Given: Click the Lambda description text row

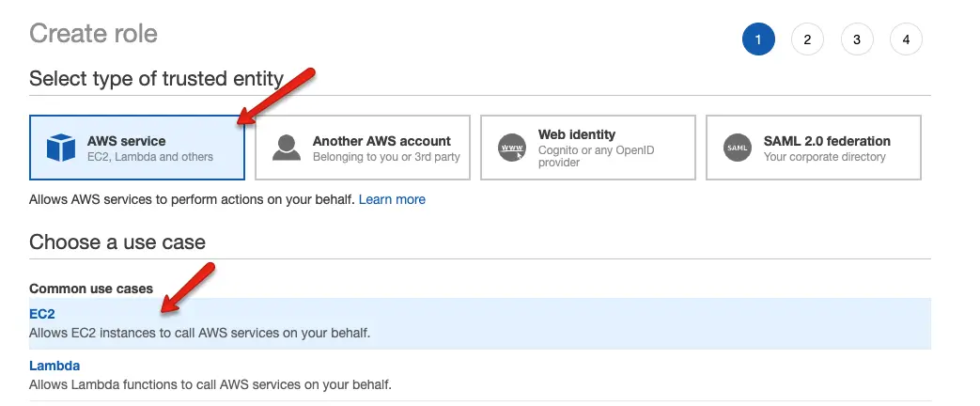Looking at the screenshot, I should [210, 384].
